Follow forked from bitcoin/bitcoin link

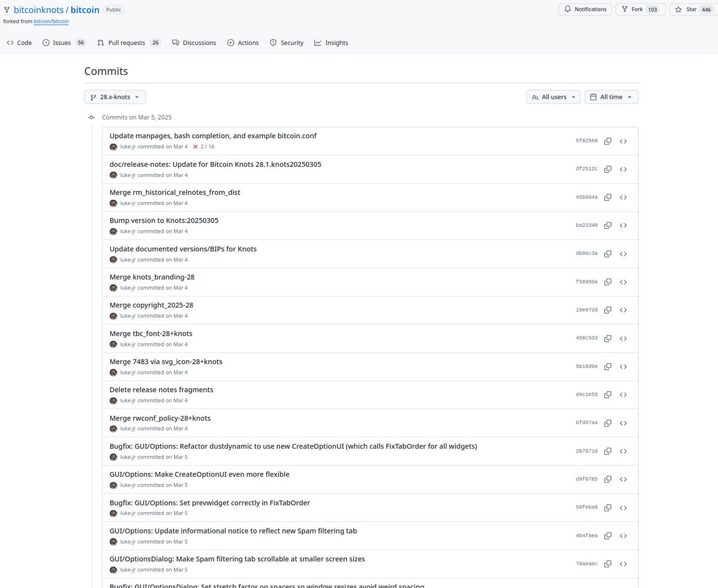coord(51,22)
